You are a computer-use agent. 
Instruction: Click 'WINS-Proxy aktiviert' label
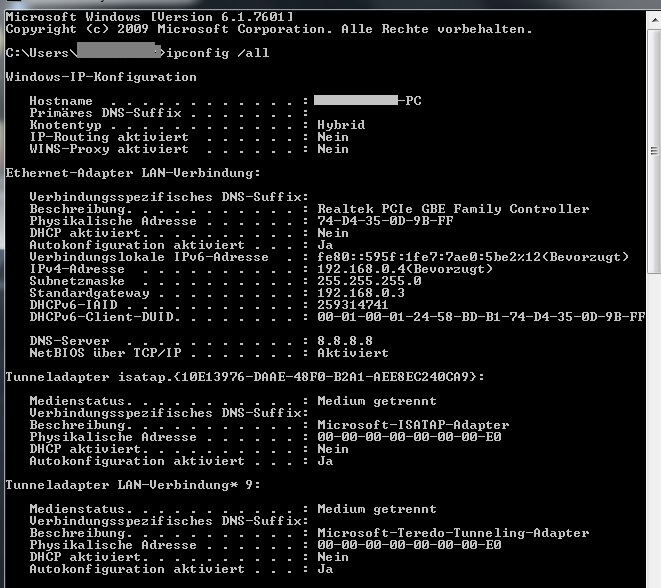[109, 149]
